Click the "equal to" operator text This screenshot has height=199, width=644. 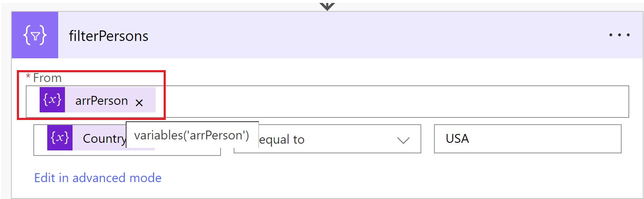pos(283,140)
